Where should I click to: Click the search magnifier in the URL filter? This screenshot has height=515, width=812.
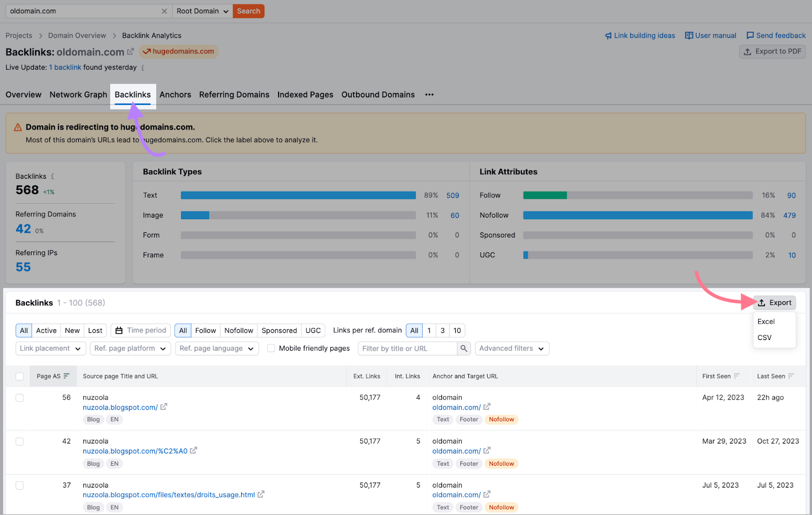(463, 349)
